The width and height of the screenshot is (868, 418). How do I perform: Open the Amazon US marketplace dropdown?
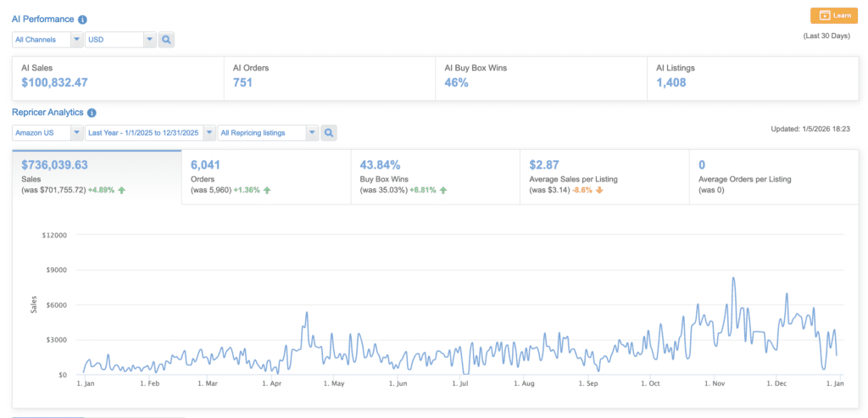tap(47, 132)
